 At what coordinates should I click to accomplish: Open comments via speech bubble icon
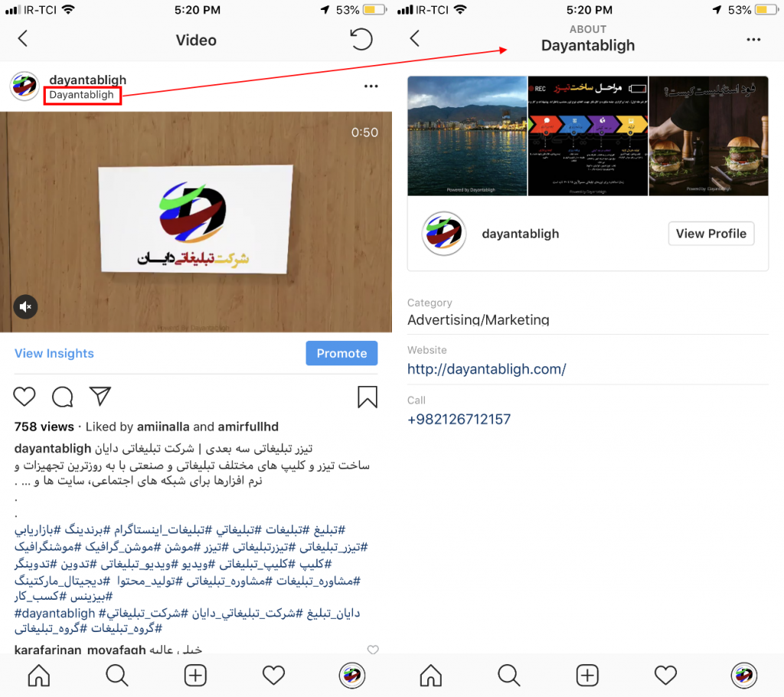point(63,397)
